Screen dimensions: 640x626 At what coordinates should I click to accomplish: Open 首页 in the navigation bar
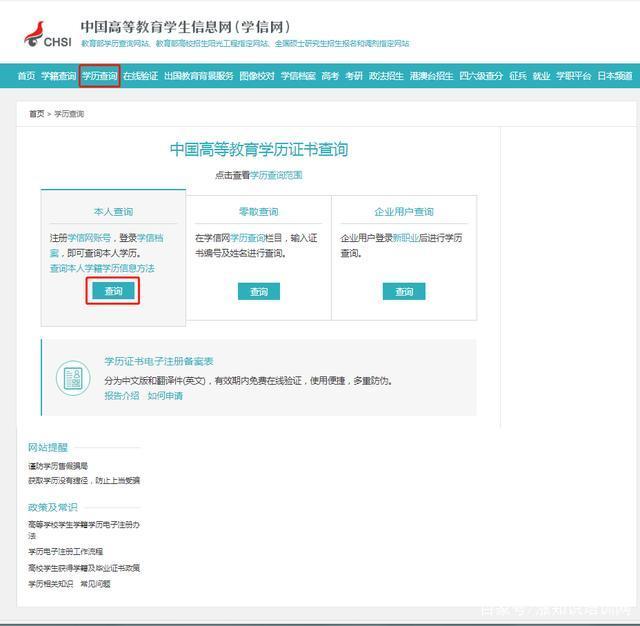coord(26,76)
